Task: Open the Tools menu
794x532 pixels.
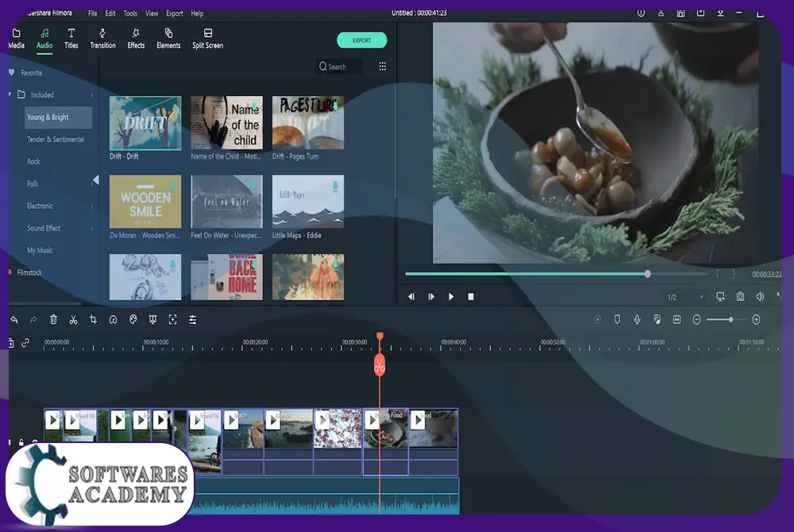Action: coord(130,13)
